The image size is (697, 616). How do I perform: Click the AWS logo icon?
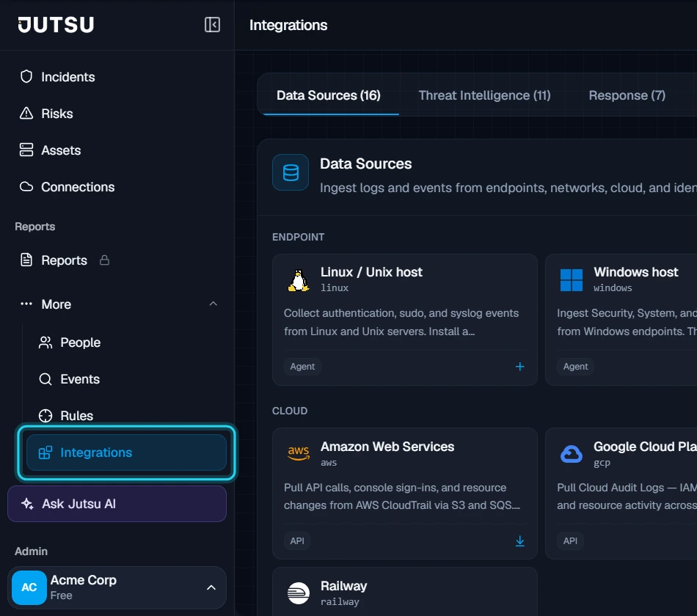[x=299, y=453]
